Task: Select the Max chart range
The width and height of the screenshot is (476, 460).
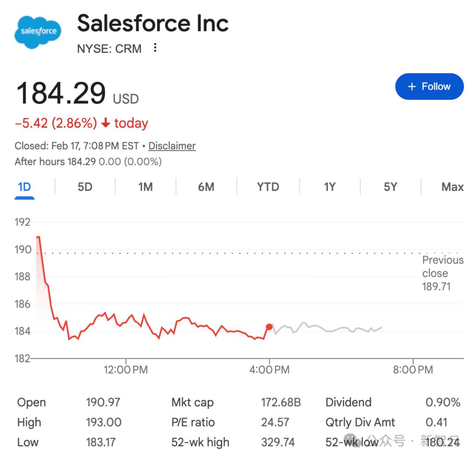Action: click(452, 187)
